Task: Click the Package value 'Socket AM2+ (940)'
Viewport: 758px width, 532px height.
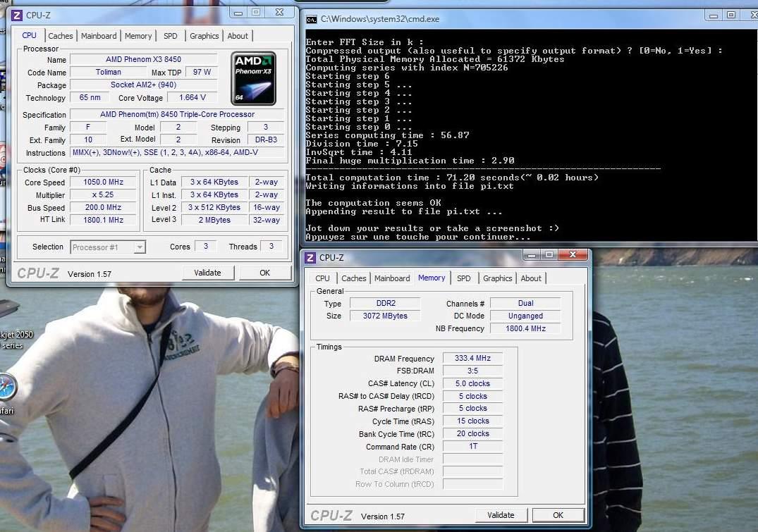Action: (144, 85)
